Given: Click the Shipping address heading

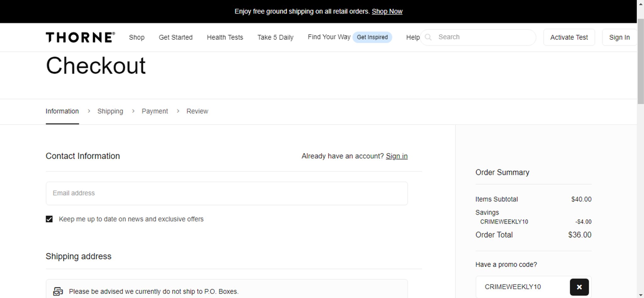Looking at the screenshot, I should 78,256.
